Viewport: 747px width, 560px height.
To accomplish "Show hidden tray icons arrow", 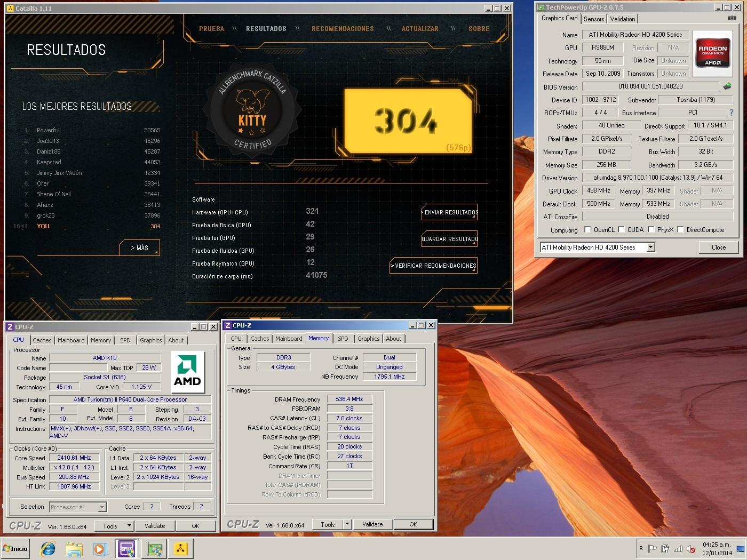I will [x=640, y=548].
